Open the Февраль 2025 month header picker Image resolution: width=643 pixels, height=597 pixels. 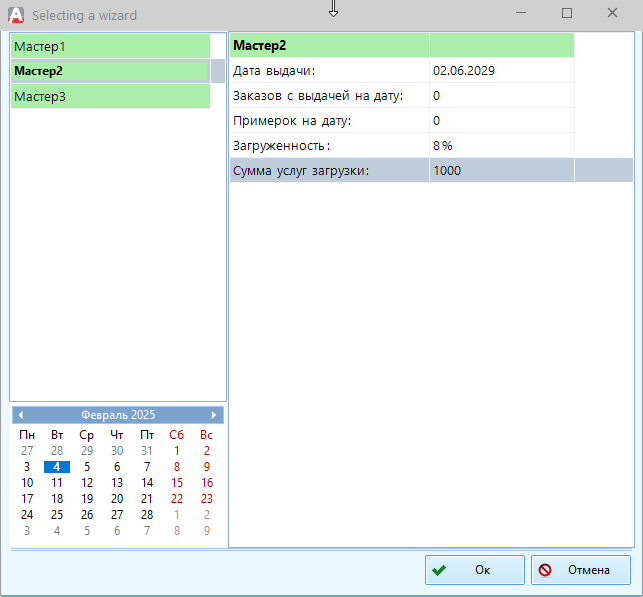point(117,415)
